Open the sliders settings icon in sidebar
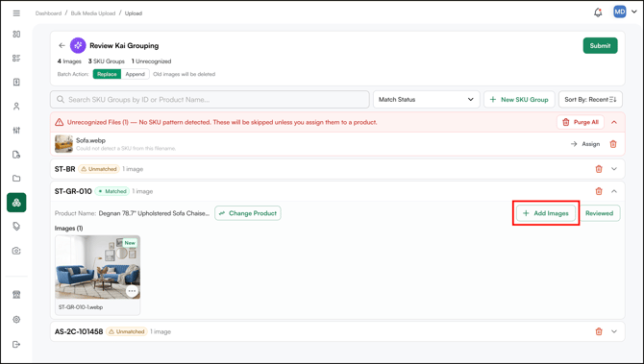The height and width of the screenshot is (364, 644). [x=16, y=130]
